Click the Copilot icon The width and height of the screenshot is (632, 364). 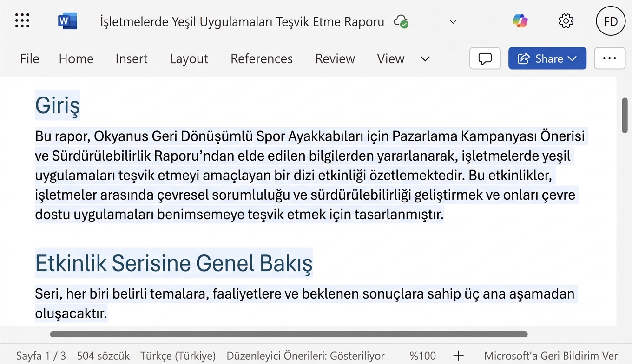pos(520,21)
